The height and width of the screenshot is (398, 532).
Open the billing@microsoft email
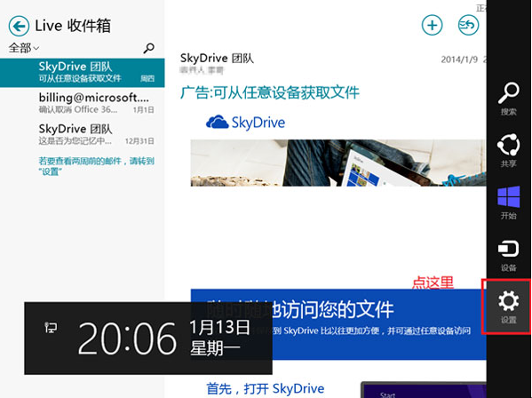(x=82, y=103)
